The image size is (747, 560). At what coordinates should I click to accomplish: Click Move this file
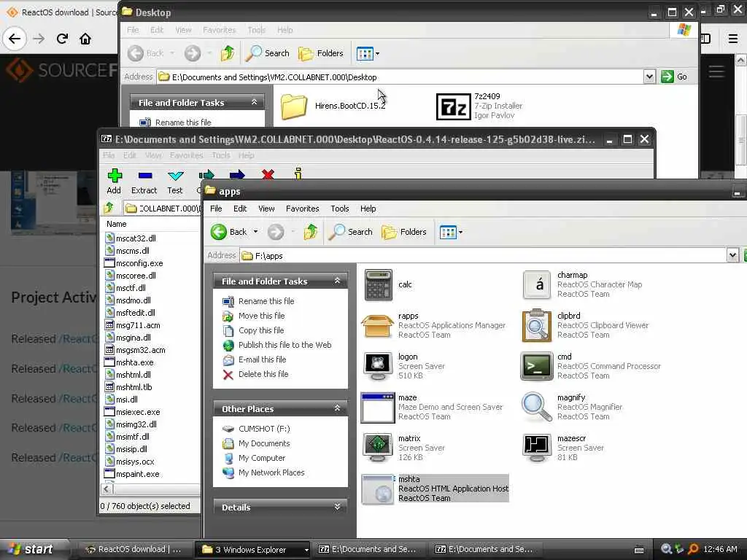262,316
